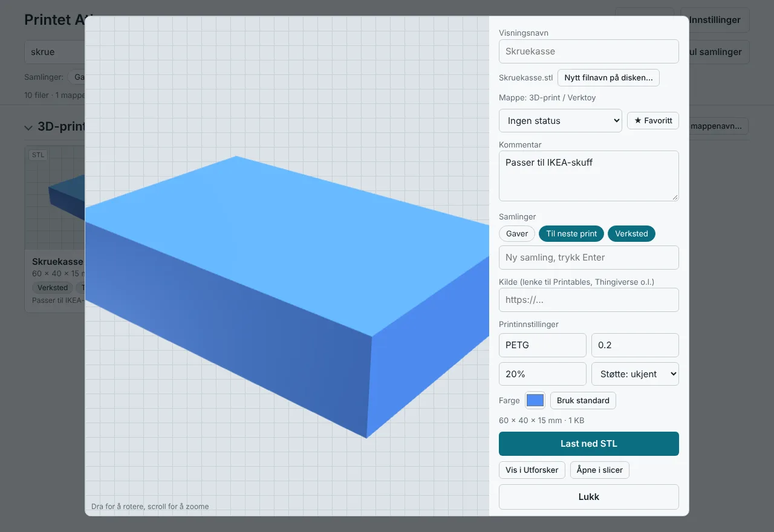Select the 0.2 layer height field
Screen dimensions: 774x532
coord(635,345)
